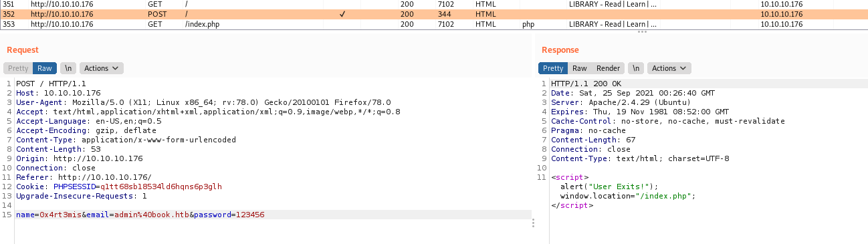Click the Request panel heading

pyautogui.click(x=23, y=50)
